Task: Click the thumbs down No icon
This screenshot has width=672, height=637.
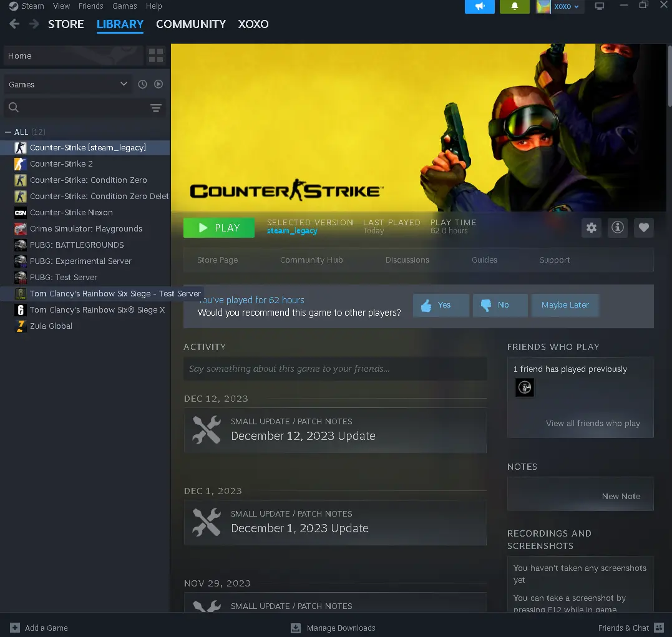Action: tap(486, 305)
